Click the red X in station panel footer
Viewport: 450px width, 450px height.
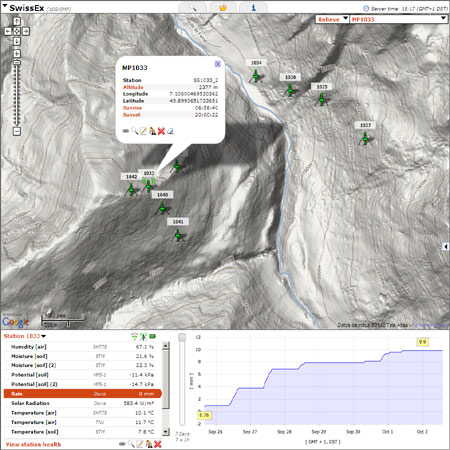158,444
